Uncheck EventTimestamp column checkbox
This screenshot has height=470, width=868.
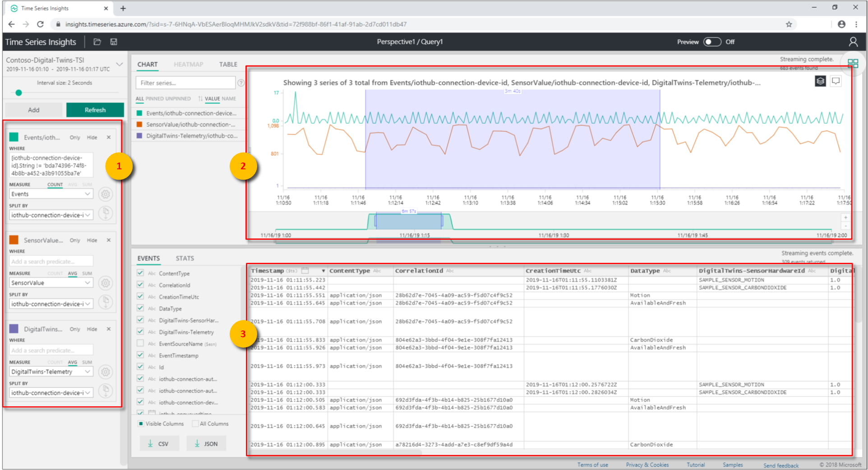click(140, 355)
